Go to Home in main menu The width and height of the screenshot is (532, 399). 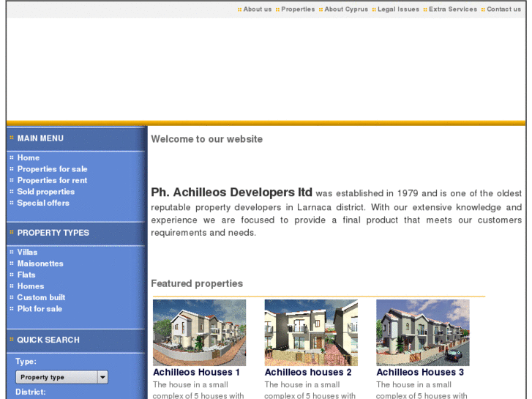(29, 157)
